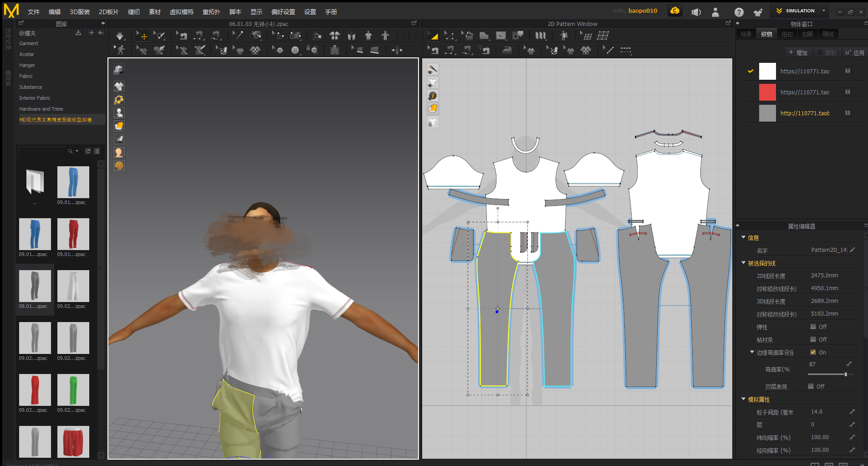Open the library search dropdown arrow
This screenshot has width=868, height=466.
pos(77,151)
